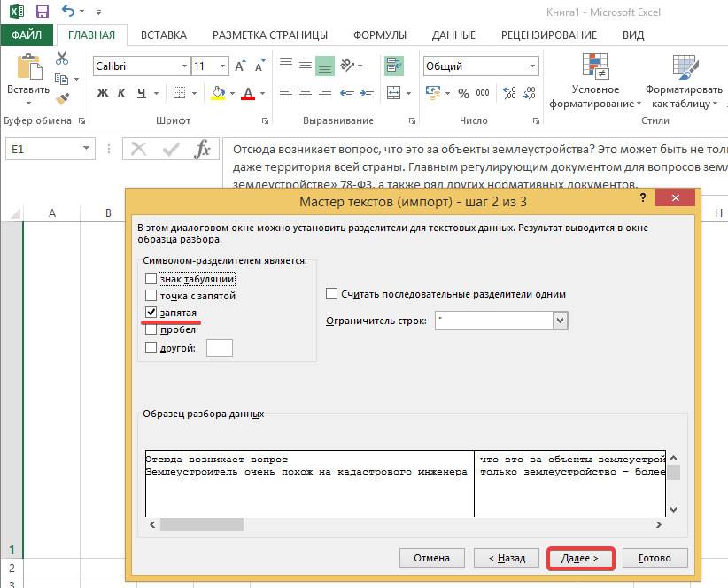
Task: Click the Save floppy disk icon
Action: [42, 12]
